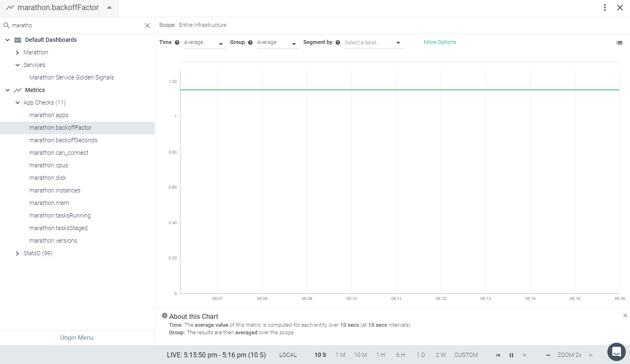Screen dimensions: 630x364
Task: Click the magnifier search icon
Action: tap(7, 26)
